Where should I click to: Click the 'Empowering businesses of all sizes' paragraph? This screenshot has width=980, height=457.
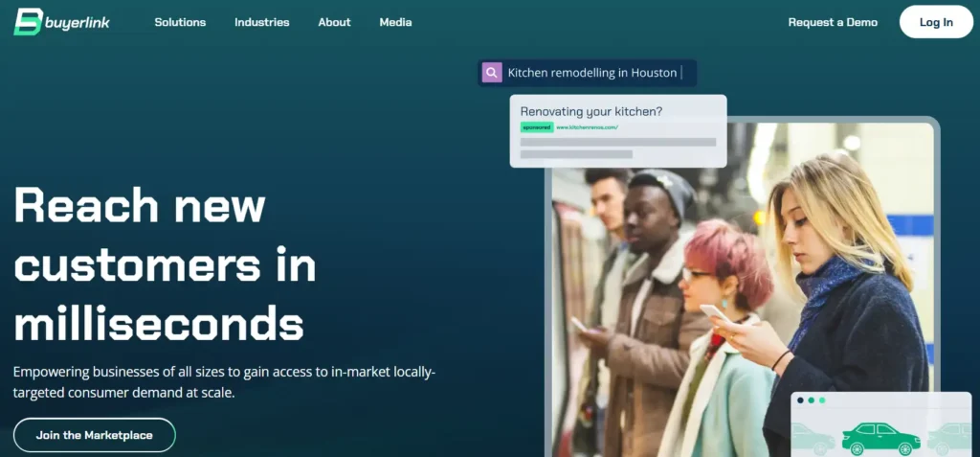pos(224,383)
